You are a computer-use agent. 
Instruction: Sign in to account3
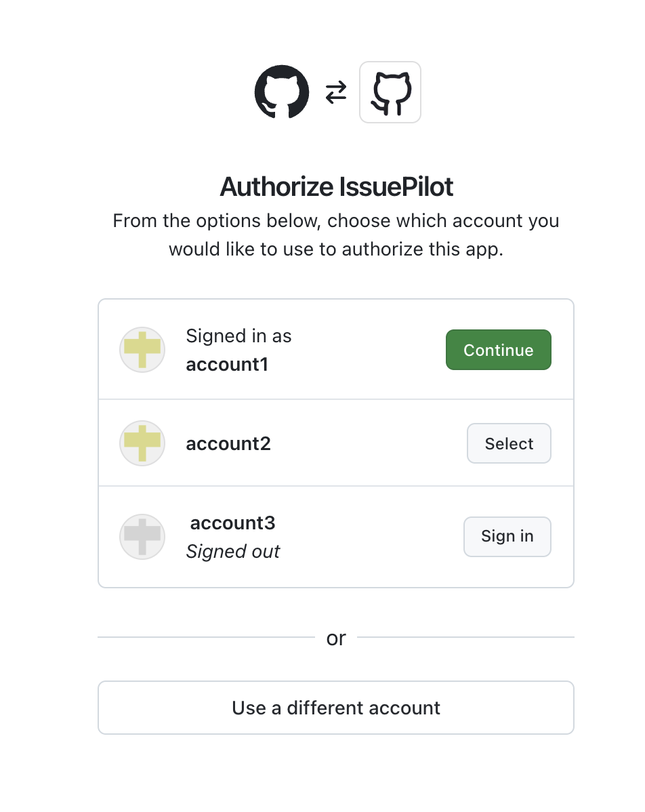[x=507, y=536]
